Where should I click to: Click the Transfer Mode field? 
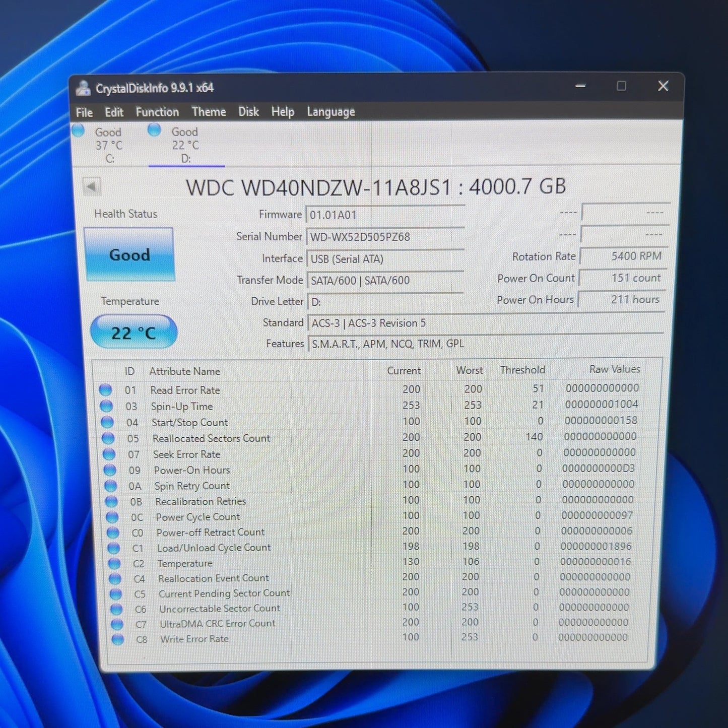pyautogui.click(x=385, y=281)
